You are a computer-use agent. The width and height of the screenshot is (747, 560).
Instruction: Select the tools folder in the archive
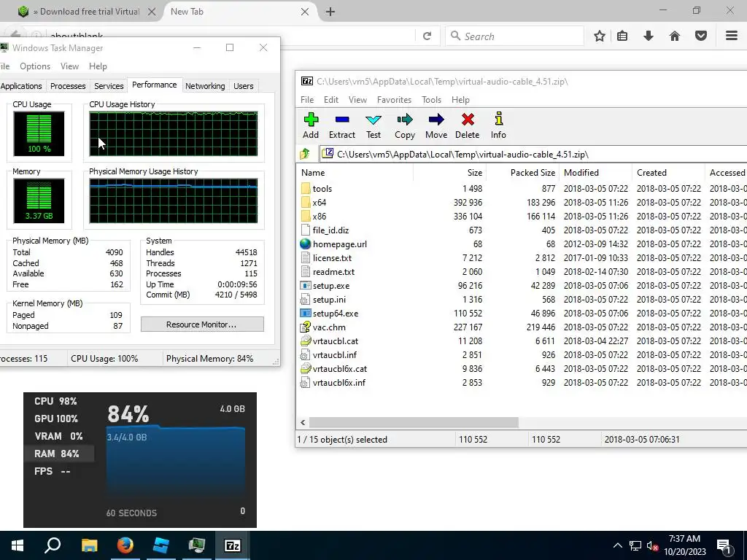point(317,189)
